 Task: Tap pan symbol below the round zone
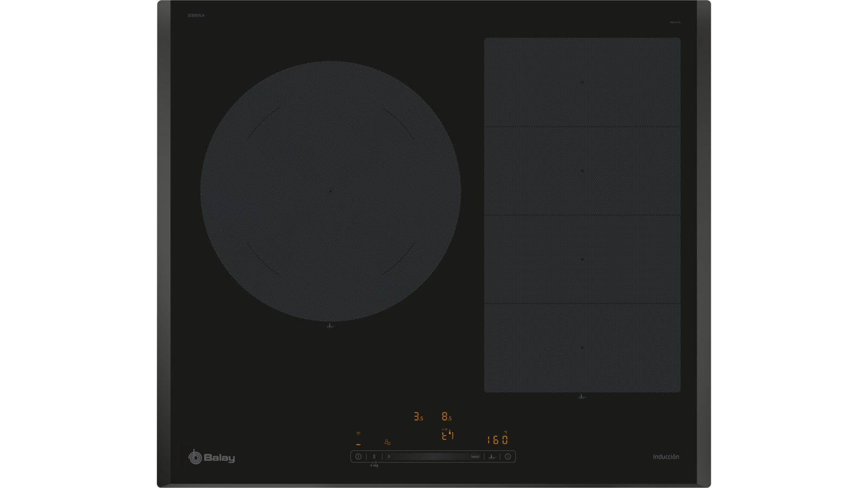coord(330,326)
